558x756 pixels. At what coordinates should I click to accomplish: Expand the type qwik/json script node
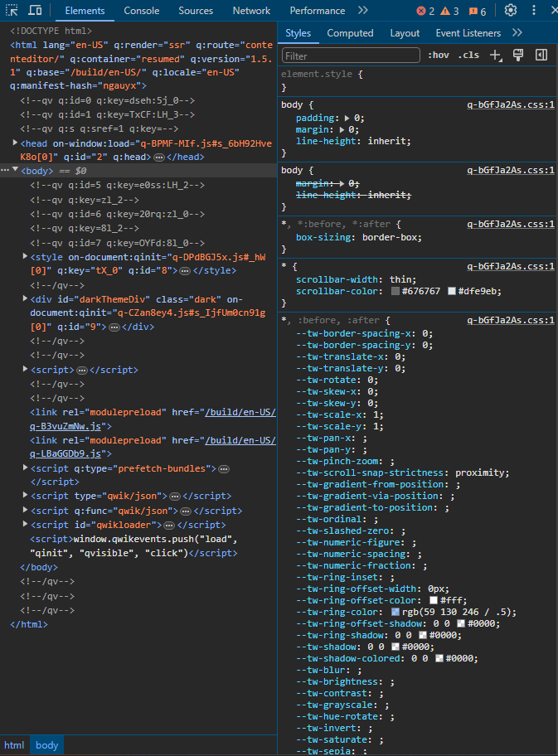point(25,495)
